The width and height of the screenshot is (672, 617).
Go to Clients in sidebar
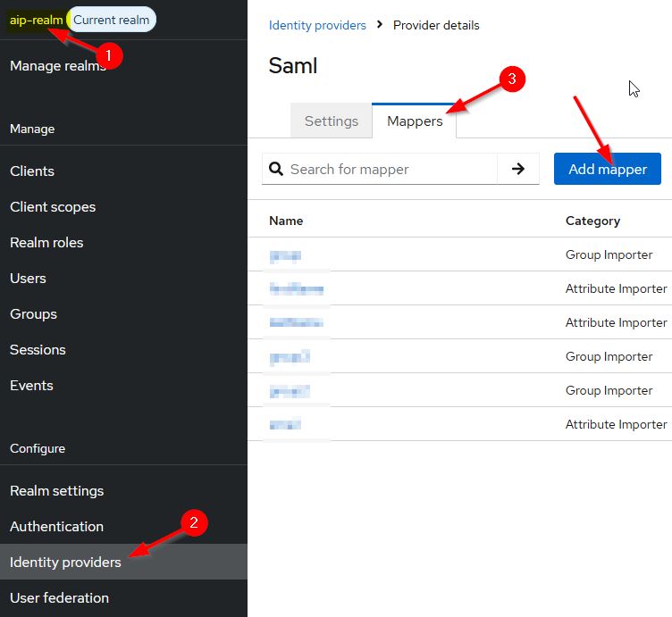click(32, 171)
